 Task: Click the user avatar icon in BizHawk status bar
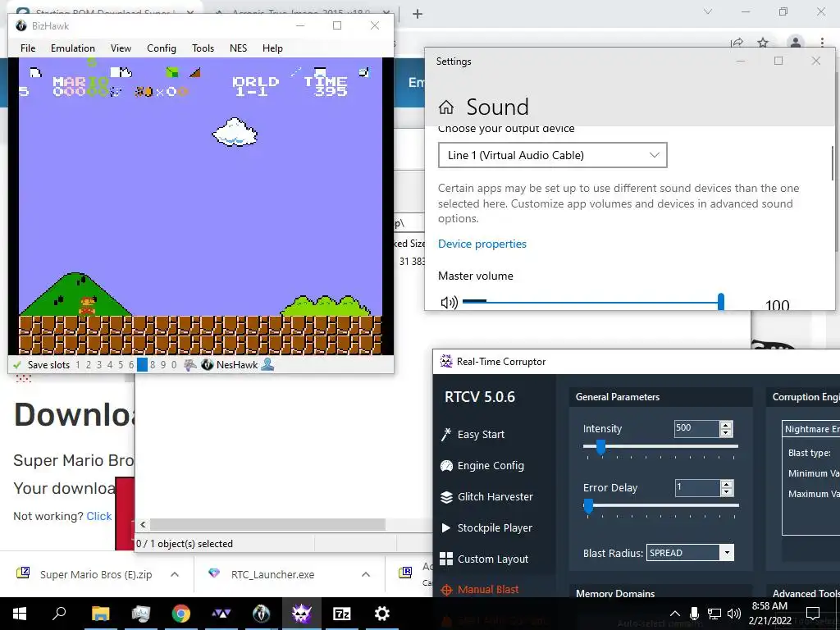[x=267, y=365]
